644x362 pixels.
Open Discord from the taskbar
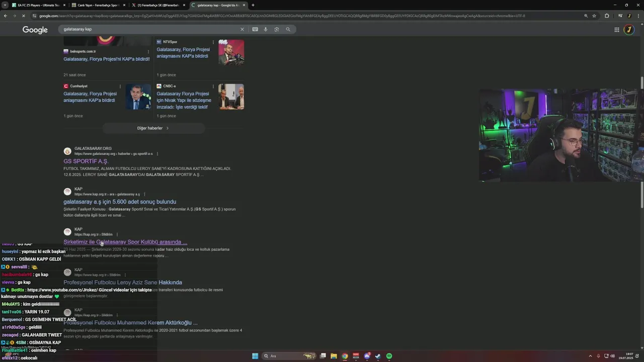367,356
